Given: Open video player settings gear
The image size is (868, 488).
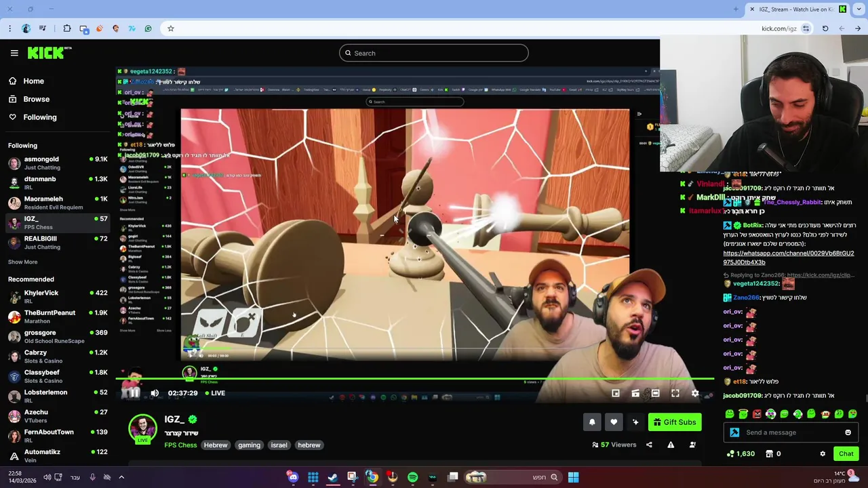Looking at the screenshot, I should click(695, 393).
